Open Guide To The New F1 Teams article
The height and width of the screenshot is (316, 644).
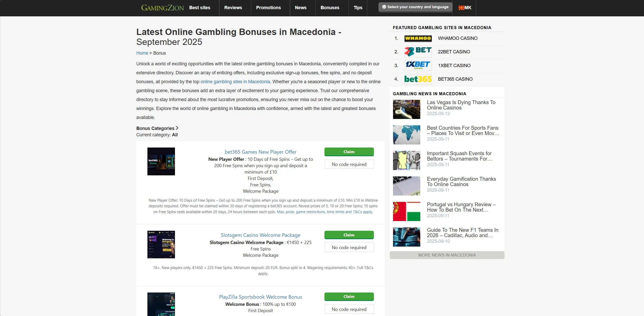tap(463, 233)
